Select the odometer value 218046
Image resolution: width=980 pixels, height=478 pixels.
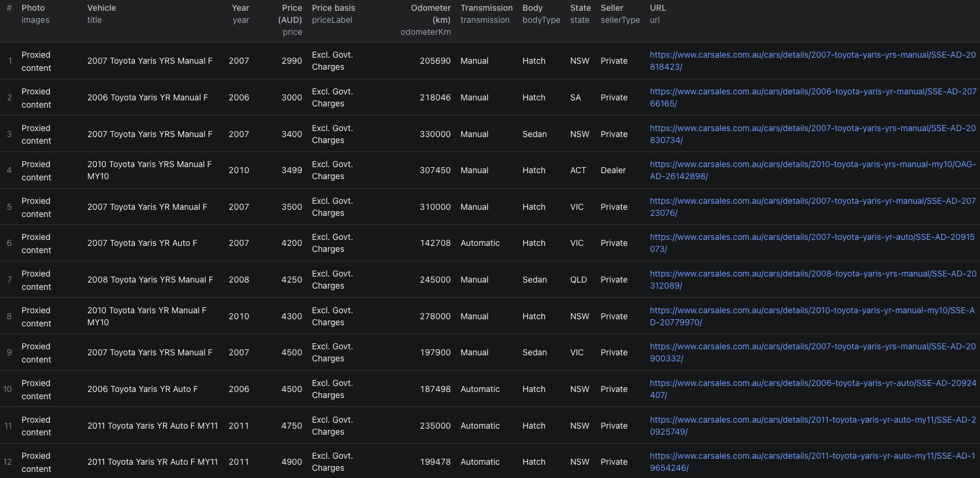coord(435,97)
